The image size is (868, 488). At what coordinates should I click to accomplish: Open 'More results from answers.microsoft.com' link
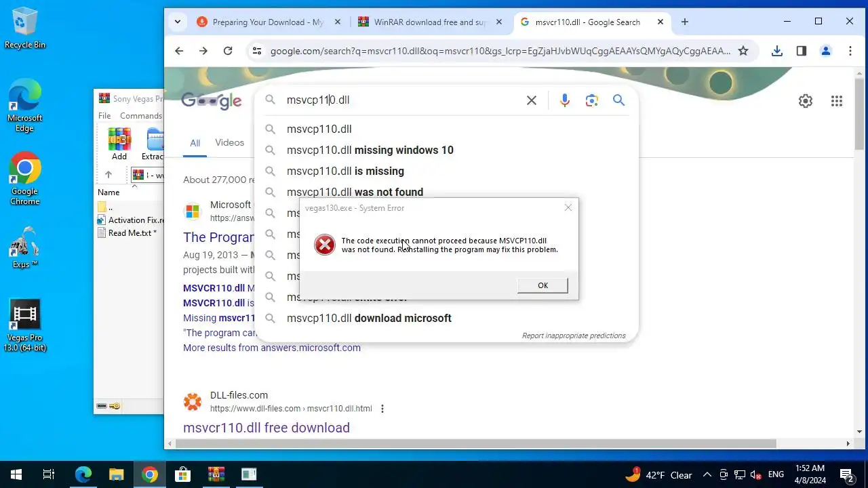tap(272, 348)
